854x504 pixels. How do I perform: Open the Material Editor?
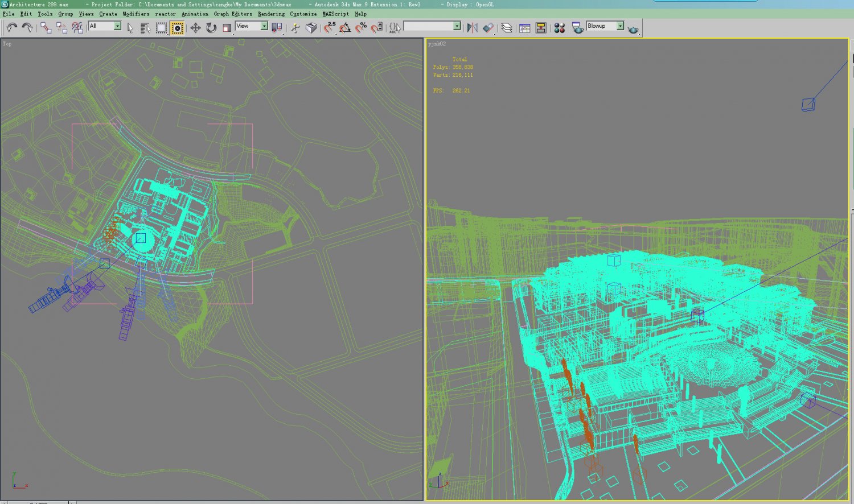pos(560,27)
